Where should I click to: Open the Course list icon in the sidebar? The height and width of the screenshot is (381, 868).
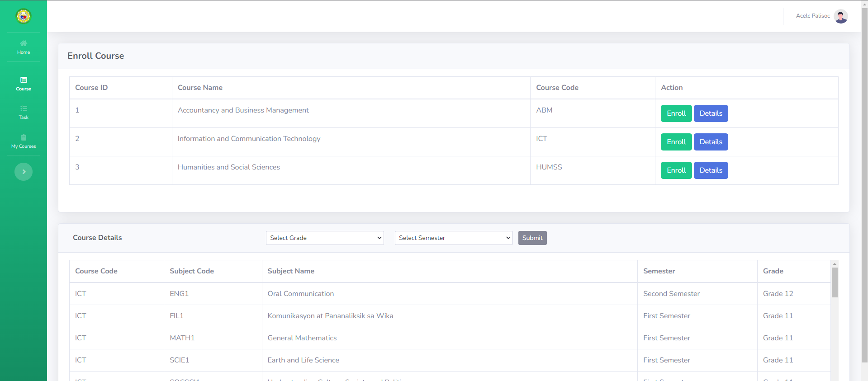tap(24, 80)
